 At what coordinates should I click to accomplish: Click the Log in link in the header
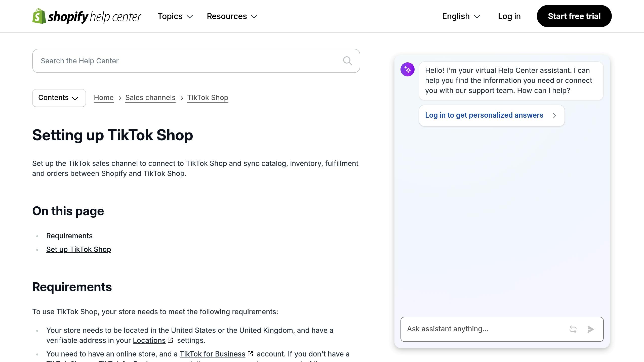pyautogui.click(x=509, y=16)
